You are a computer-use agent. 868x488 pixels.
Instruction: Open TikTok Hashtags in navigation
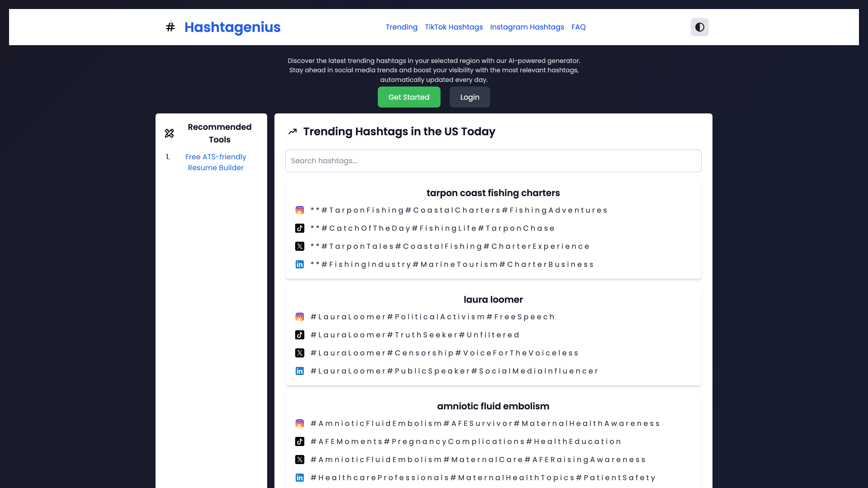tap(454, 27)
